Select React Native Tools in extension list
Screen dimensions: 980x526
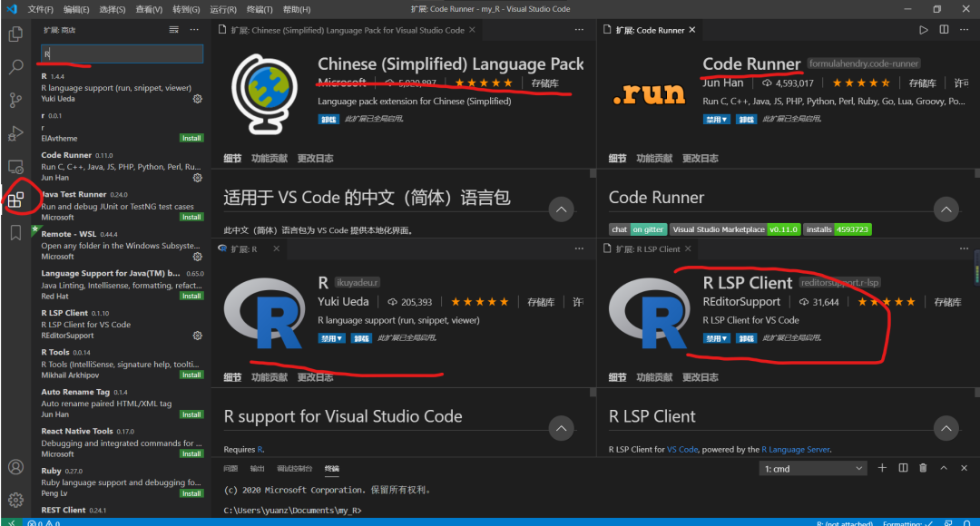(122, 443)
